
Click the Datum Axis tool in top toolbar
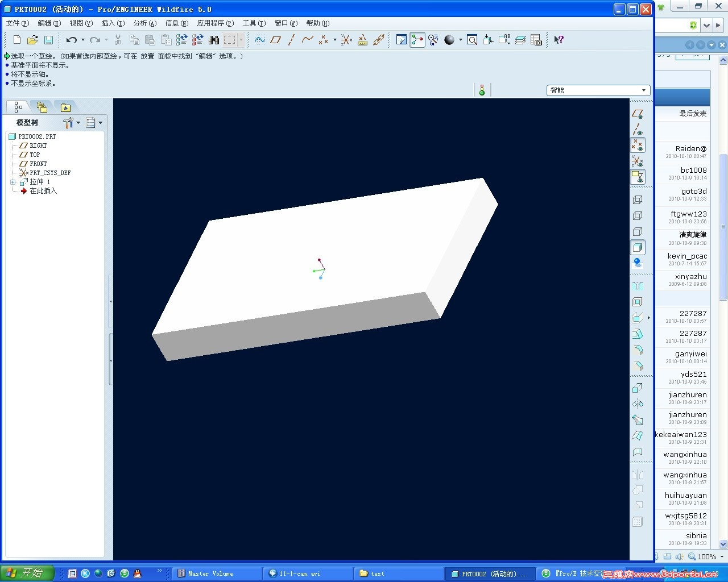pyautogui.click(x=291, y=40)
